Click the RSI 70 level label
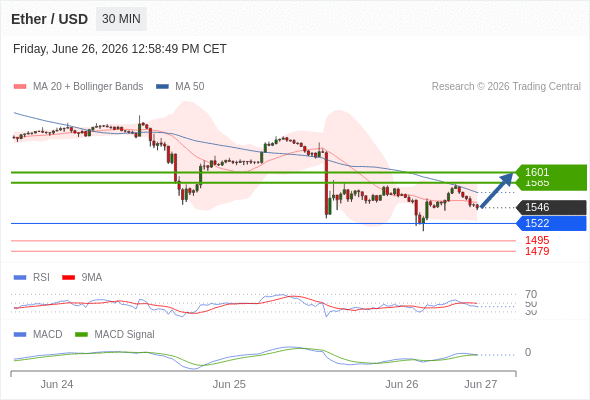 531,294
